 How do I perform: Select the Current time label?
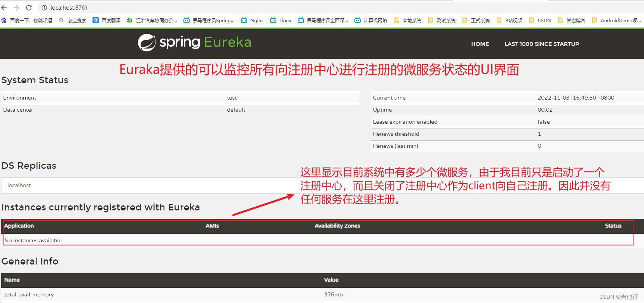[389, 98]
